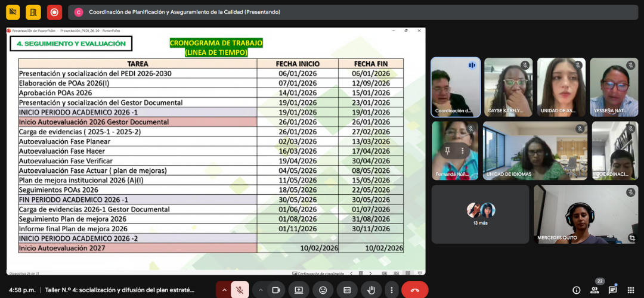This screenshot has height=298, width=644.
Task: Unmute the microphone in the call bar
Action: pos(240,290)
